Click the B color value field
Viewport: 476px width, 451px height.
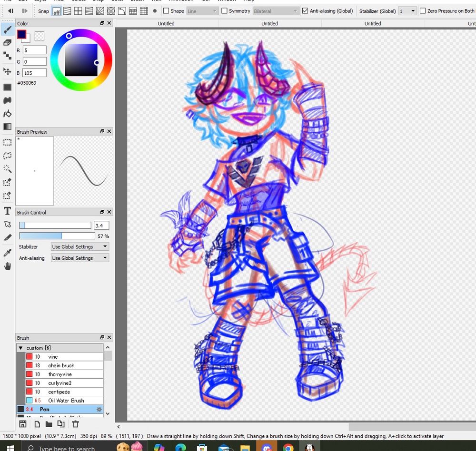(x=35, y=73)
